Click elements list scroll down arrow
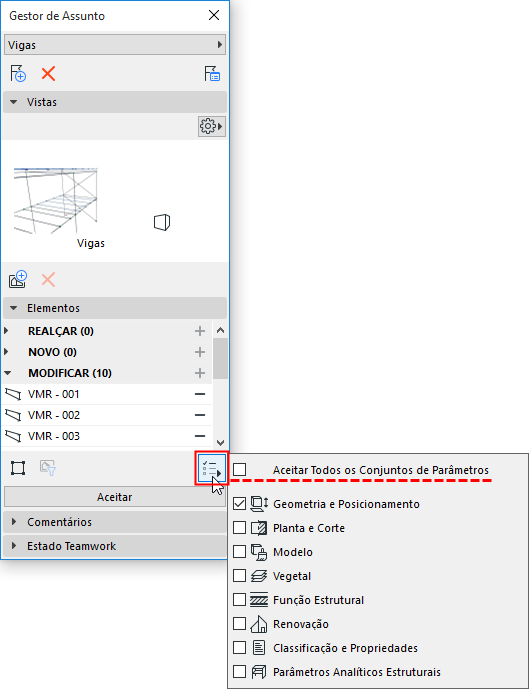 (221, 443)
